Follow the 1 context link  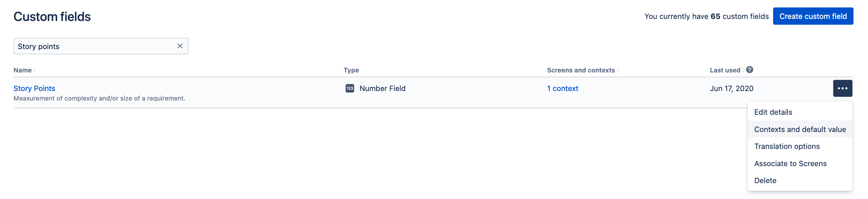562,88
